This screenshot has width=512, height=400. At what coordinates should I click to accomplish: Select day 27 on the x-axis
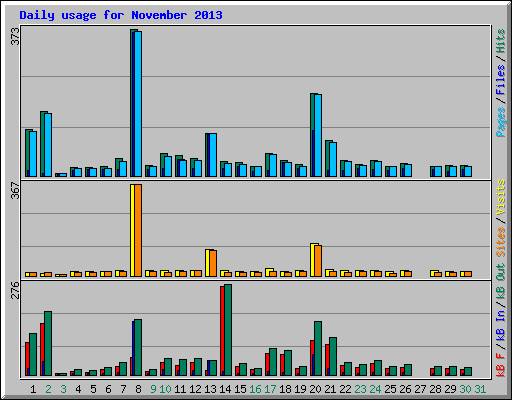pos(420,389)
